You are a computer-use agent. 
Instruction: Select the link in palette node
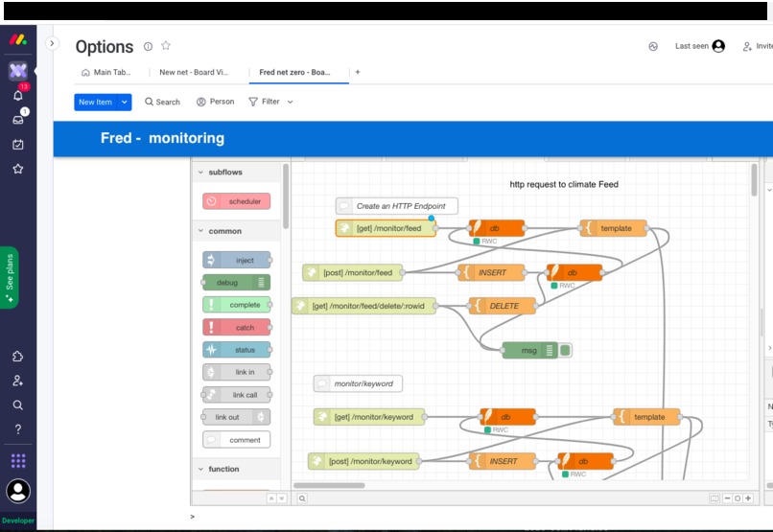[x=237, y=372]
